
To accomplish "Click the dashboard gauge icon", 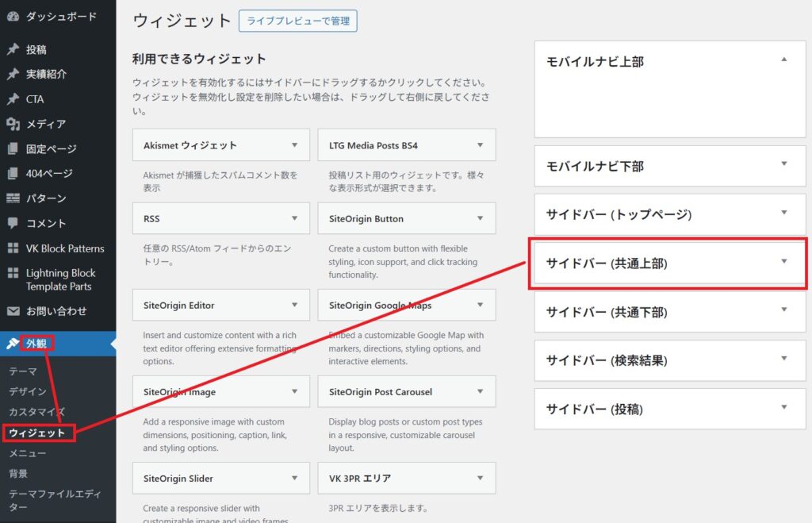I will tap(13, 17).
